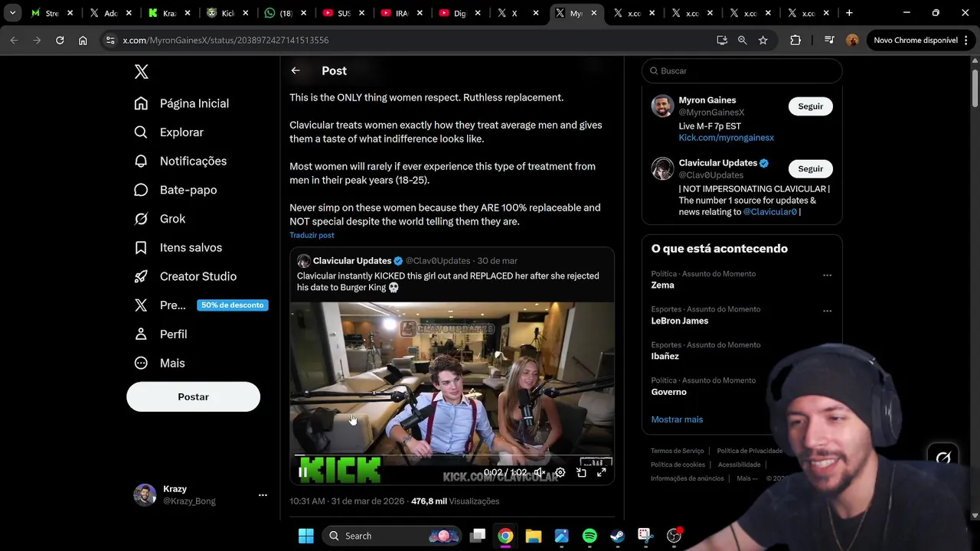Bookmark this page with the star icon
Viewport: 980px width, 551px height.
[763, 40]
